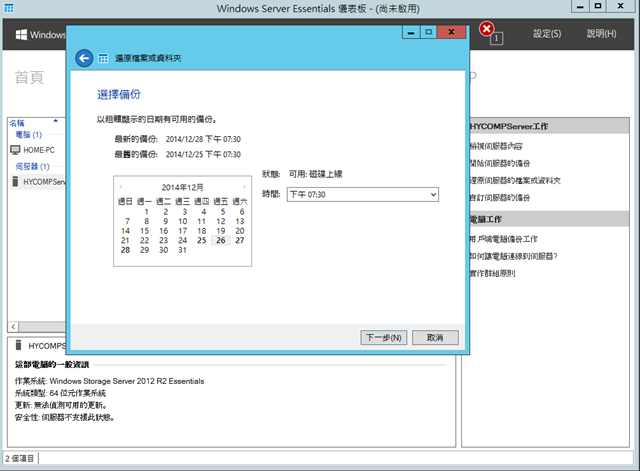This screenshot has width=640, height=471.
Task: Select December 28 in the calendar
Action: (x=125, y=250)
